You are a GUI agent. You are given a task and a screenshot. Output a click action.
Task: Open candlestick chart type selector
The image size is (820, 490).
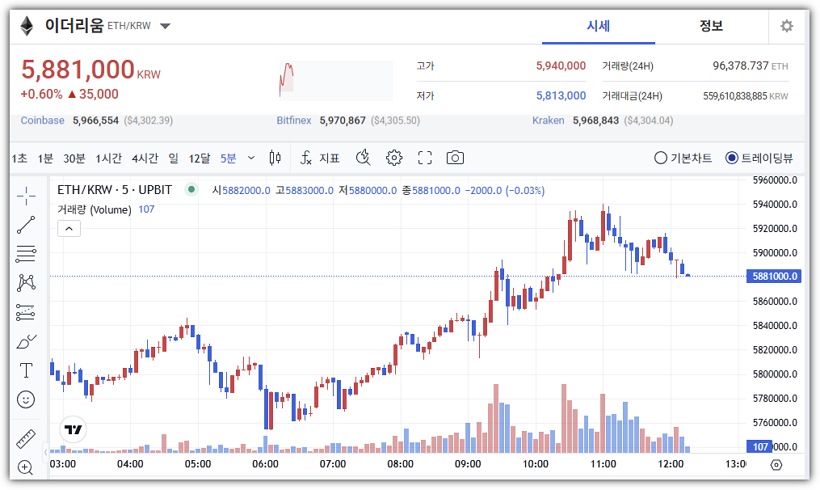pos(275,158)
